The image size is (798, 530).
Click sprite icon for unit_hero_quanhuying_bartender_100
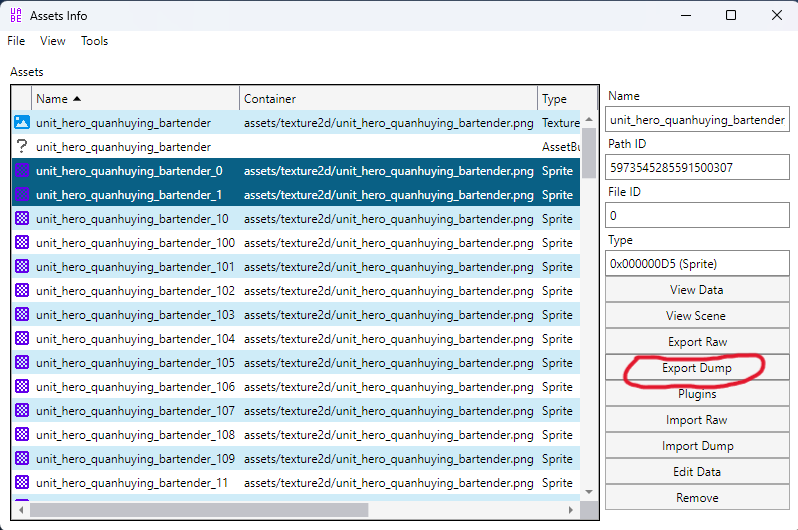pos(22,243)
